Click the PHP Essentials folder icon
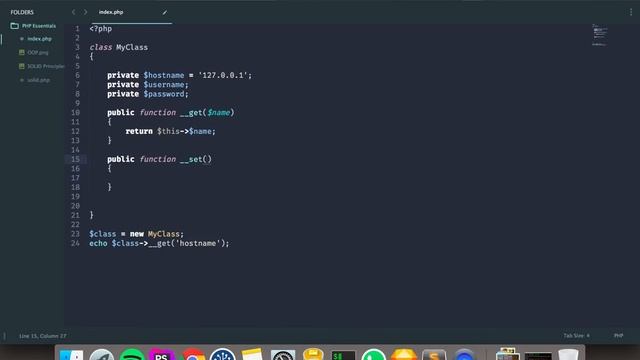The width and height of the screenshot is (640, 360). (x=15, y=26)
